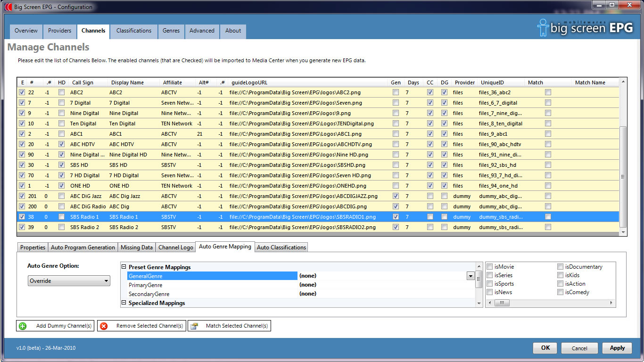
Task: Enable the isMovie checkbox
Action: [490, 267]
